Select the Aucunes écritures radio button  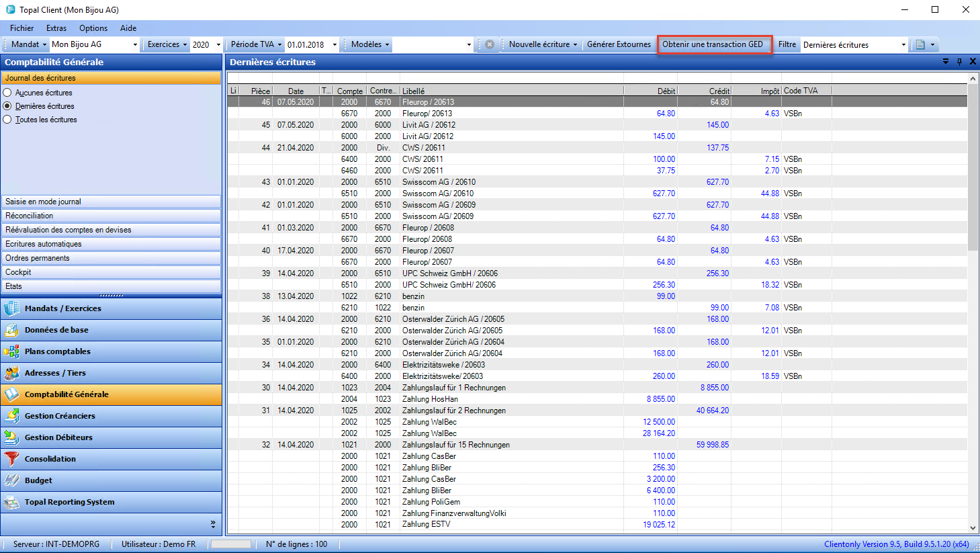[7, 93]
